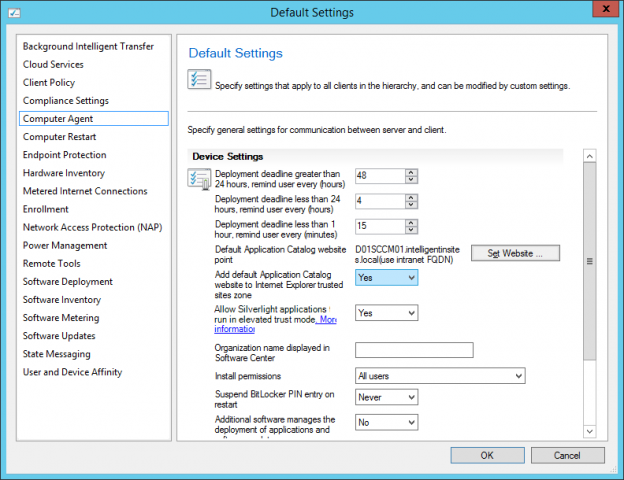The height and width of the screenshot is (480, 624).
Task: Open Enrollment settings
Action: (46, 209)
